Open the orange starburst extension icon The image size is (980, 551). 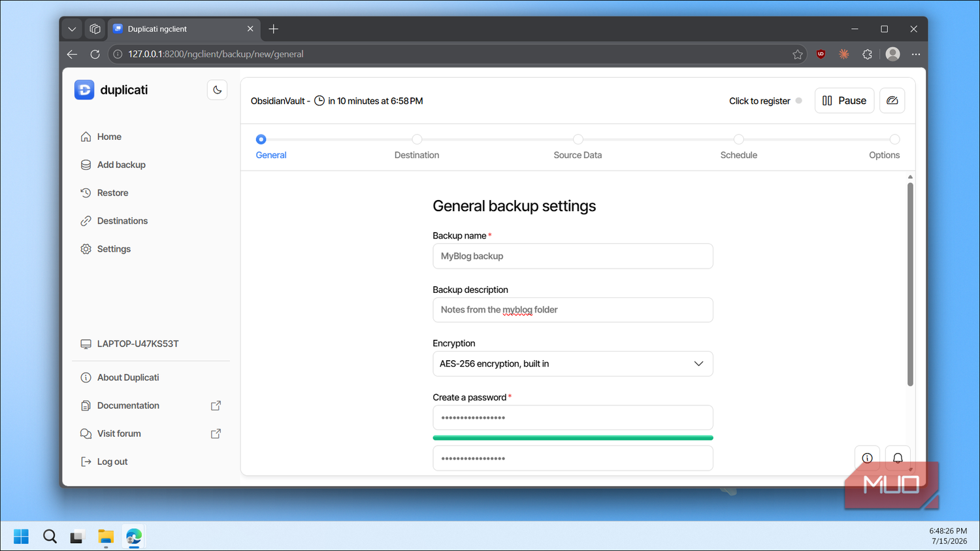[843, 54]
